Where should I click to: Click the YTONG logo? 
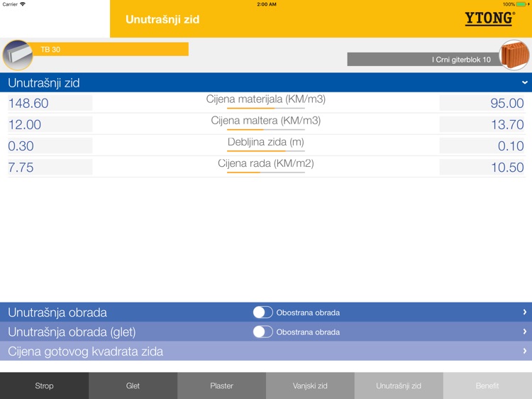(x=489, y=18)
